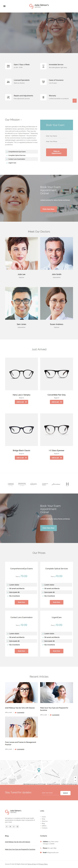78x868 pixels.
Task: Click the Immediate Service hourglass icon
Action: (43, 66)
